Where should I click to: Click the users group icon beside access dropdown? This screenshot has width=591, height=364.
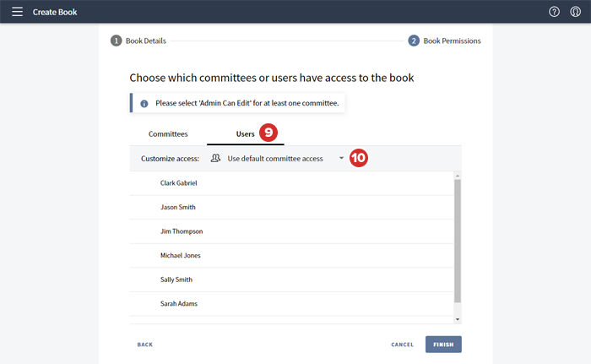pyautogui.click(x=215, y=158)
